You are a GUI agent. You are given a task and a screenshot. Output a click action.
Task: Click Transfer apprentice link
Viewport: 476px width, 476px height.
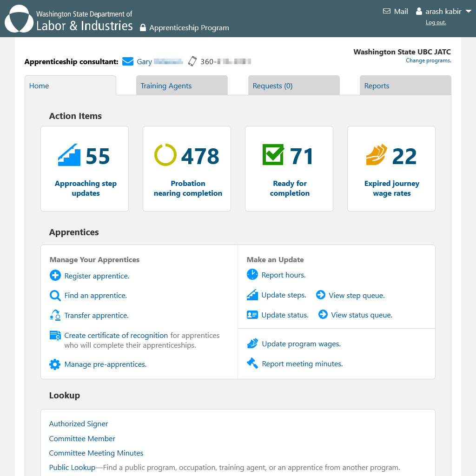pyautogui.click(x=97, y=316)
